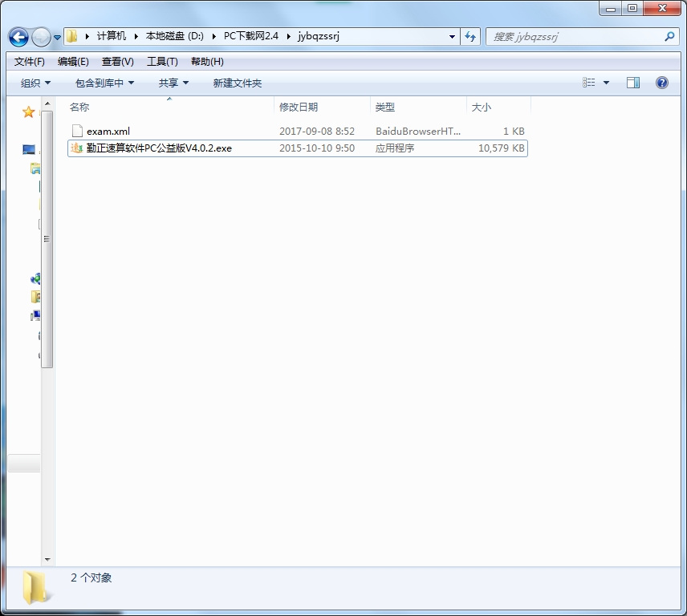
Task: Click size 10,579 KB
Action: click(502, 148)
